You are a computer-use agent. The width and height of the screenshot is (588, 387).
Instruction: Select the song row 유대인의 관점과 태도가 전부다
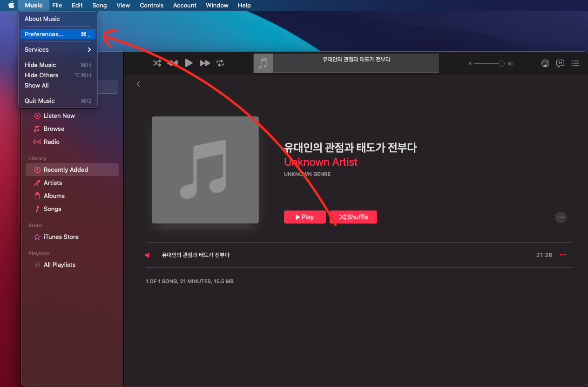coord(359,255)
